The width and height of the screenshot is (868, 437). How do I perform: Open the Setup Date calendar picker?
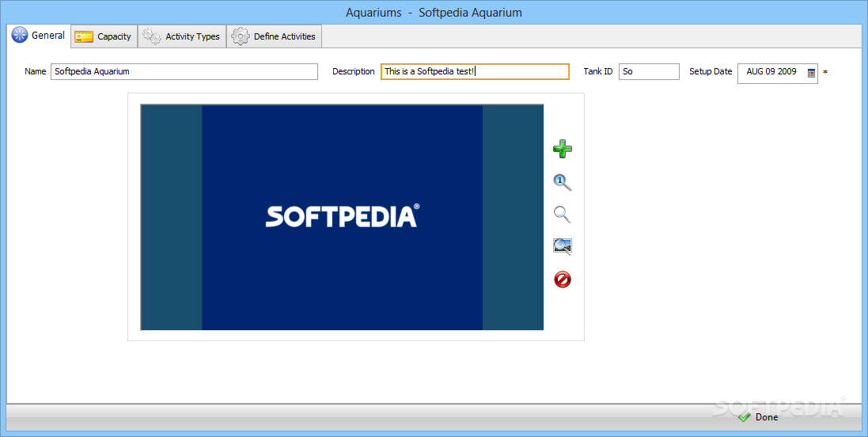[x=811, y=73]
